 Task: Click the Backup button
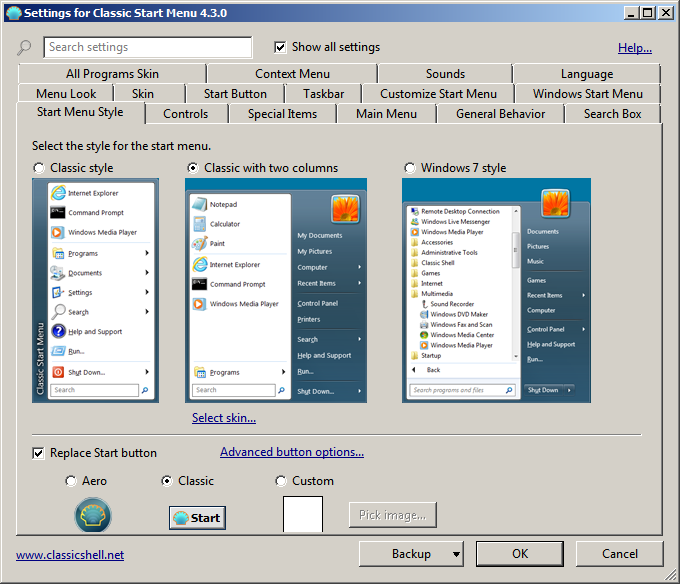411,554
